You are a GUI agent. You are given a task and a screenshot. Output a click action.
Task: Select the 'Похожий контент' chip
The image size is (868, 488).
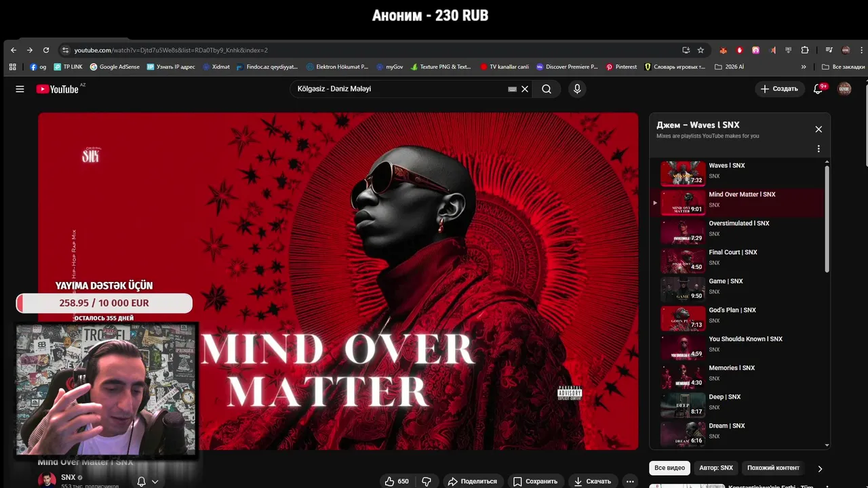(773, 468)
